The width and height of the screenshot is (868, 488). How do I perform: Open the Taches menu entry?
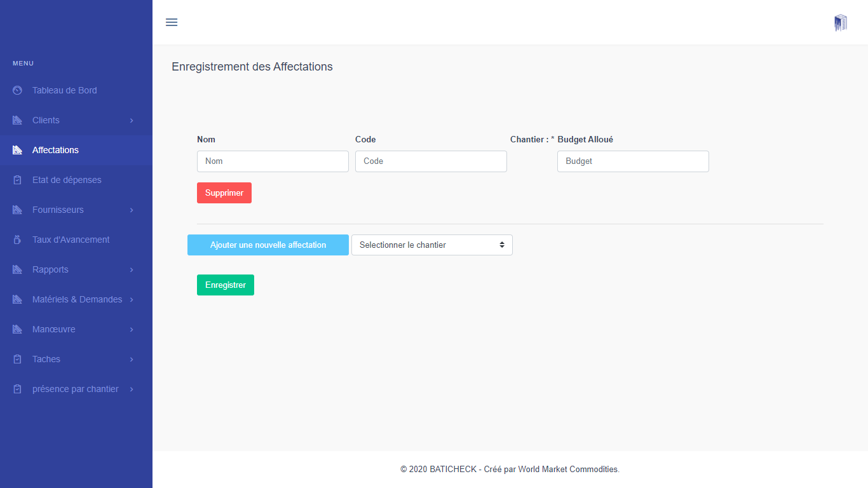click(46, 359)
